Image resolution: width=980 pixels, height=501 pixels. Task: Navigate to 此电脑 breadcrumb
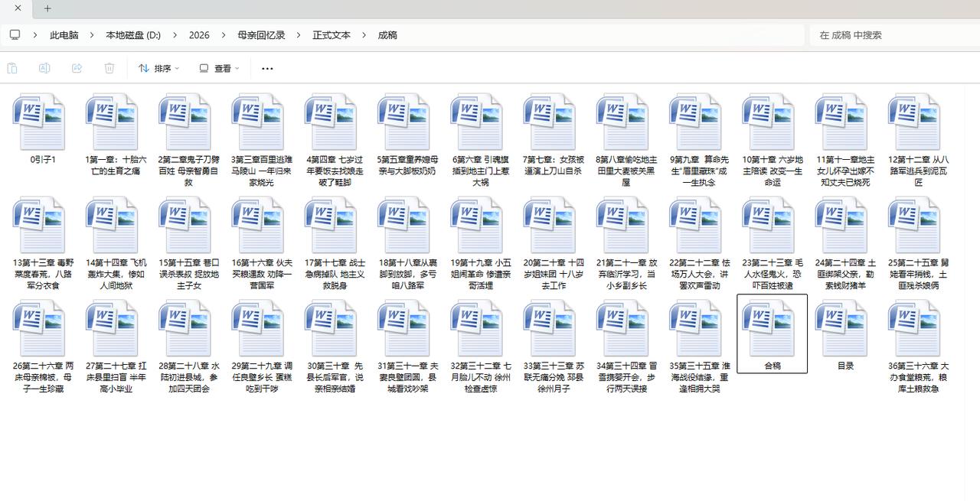point(64,35)
